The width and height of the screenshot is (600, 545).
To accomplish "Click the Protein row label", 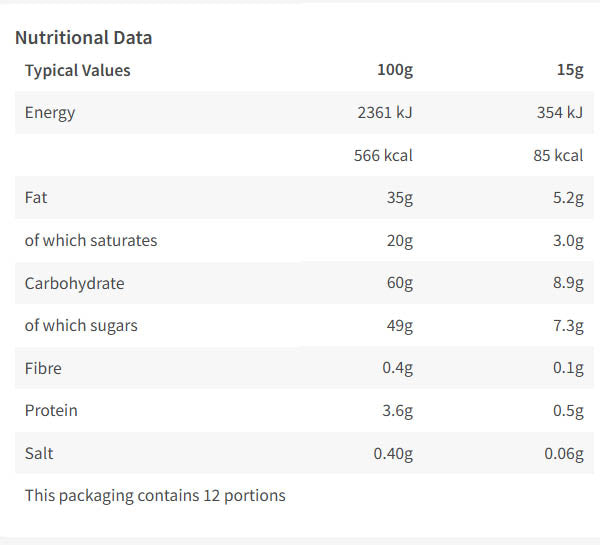I will point(51,411).
